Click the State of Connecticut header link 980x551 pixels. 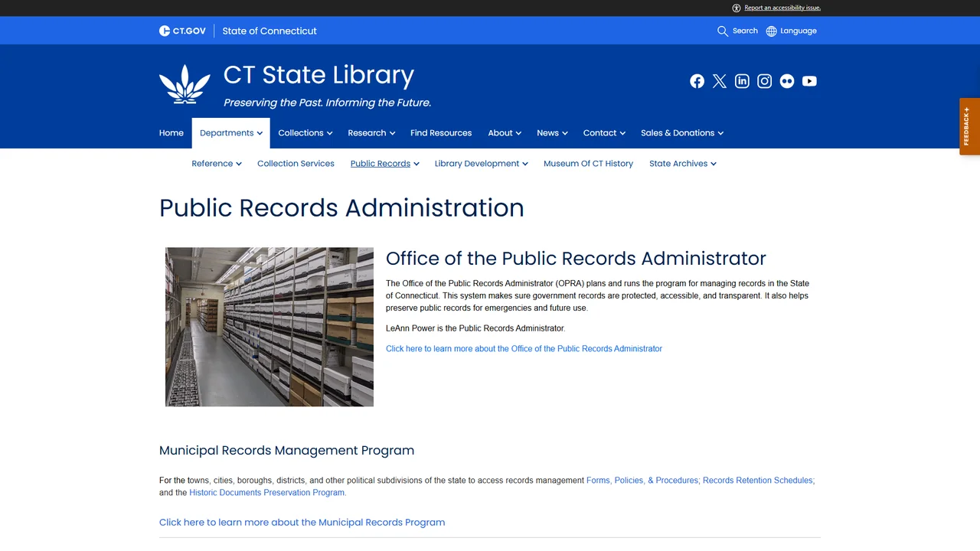(x=269, y=31)
